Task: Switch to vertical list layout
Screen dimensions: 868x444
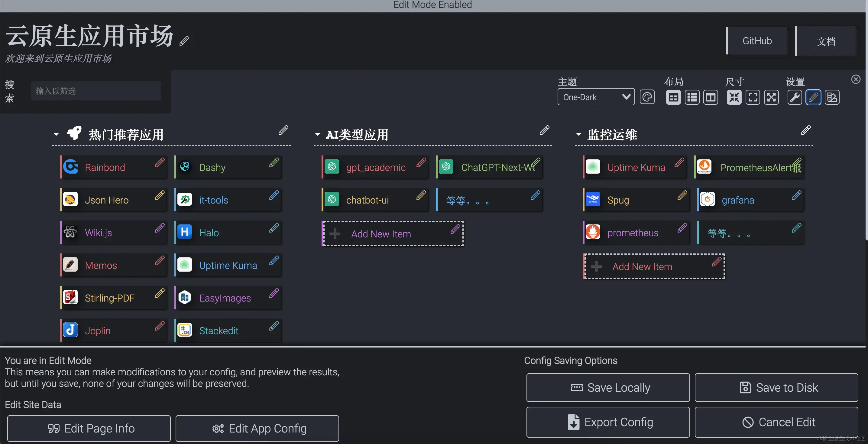Action: point(692,97)
